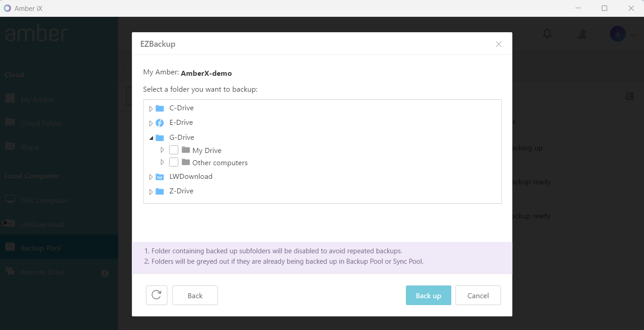
Task: Expand the Other computers subfolder arrow
Action: point(162,162)
